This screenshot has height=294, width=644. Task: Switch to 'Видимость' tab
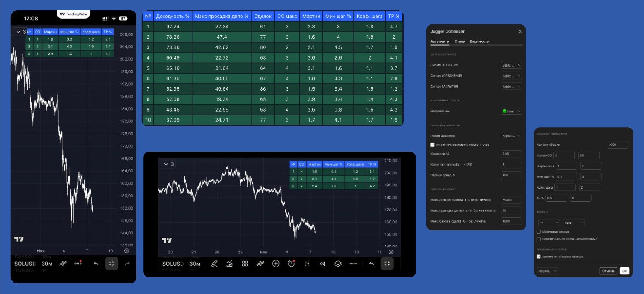point(479,41)
